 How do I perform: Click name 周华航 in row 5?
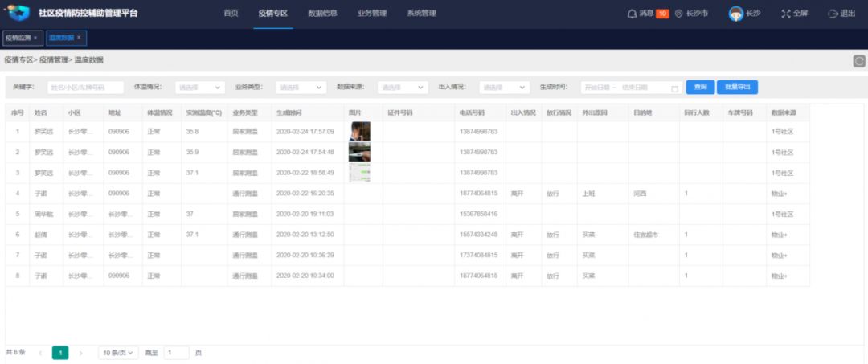pyautogui.click(x=43, y=214)
